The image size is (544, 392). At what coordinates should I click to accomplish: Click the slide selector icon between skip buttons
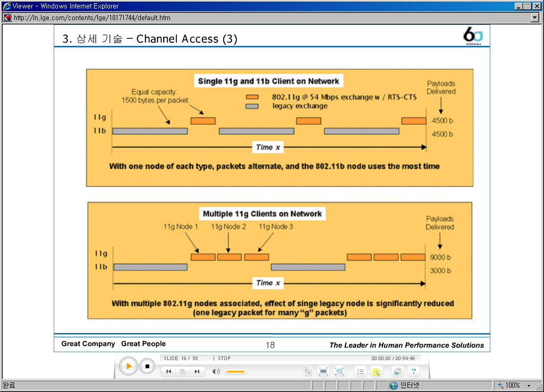[183, 371]
